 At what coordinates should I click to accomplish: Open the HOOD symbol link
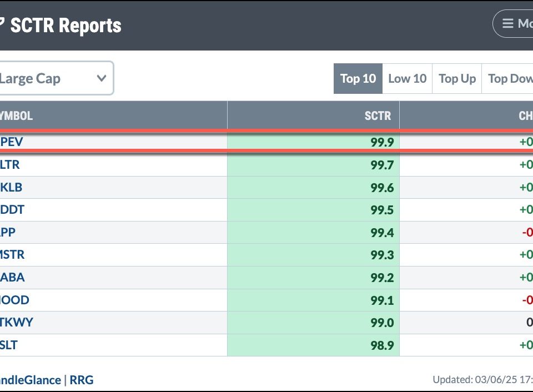coord(14,300)
